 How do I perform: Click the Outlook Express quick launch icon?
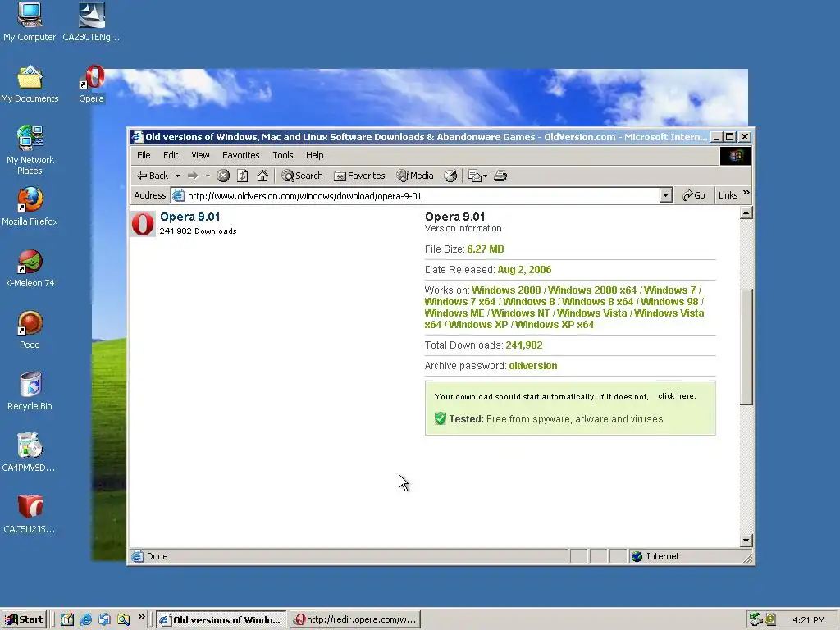104,620
